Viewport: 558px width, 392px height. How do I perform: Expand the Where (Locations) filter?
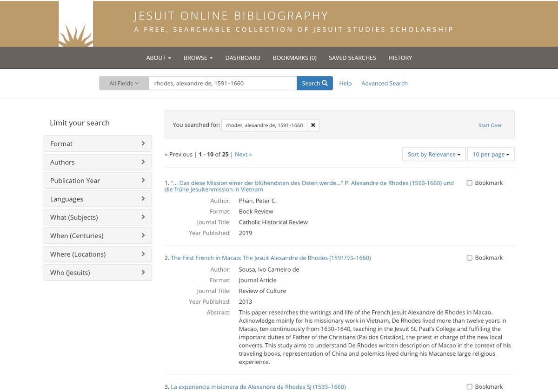(x=98, y=254)
